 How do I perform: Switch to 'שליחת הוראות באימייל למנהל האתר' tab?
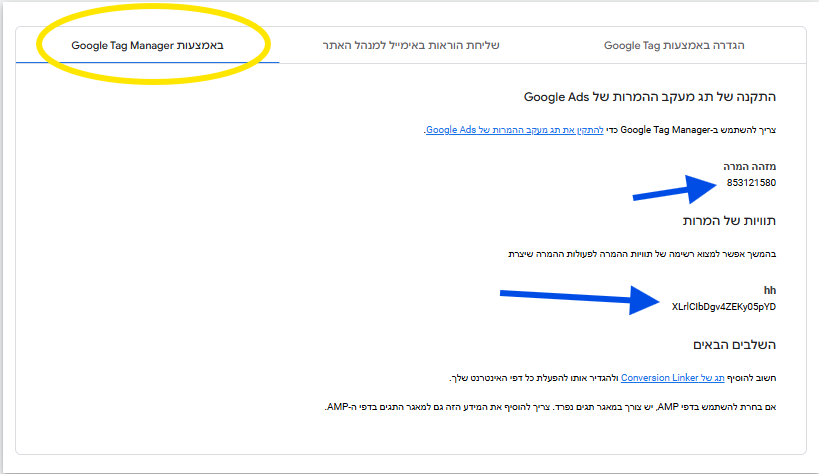[411, 45]
